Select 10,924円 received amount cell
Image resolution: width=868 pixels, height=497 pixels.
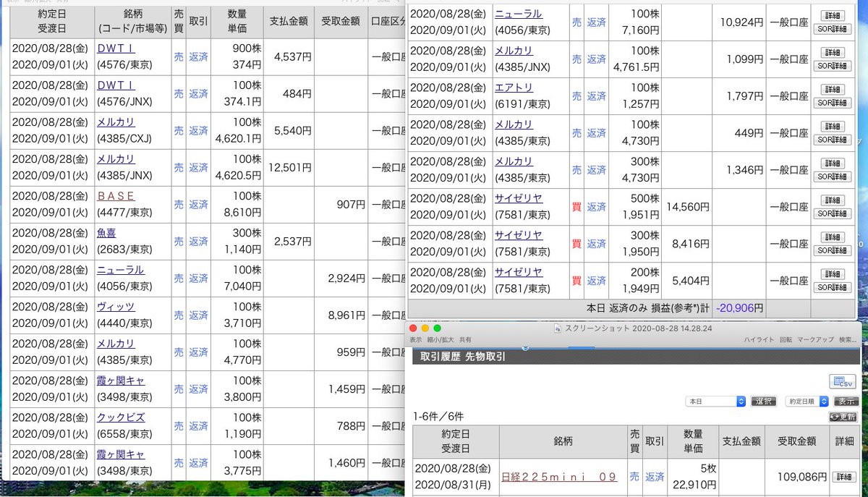pos(741,22)
